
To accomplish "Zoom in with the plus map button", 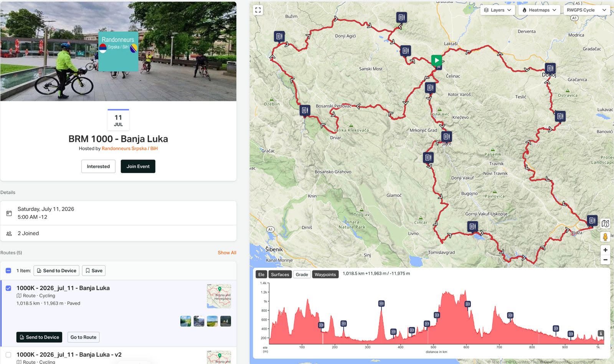I will 605,250.
